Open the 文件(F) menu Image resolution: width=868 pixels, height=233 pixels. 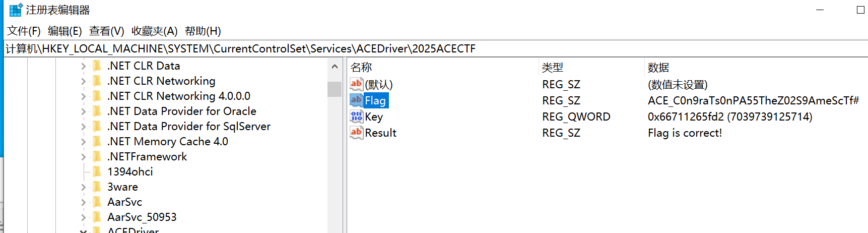click(x=24, y=31)
